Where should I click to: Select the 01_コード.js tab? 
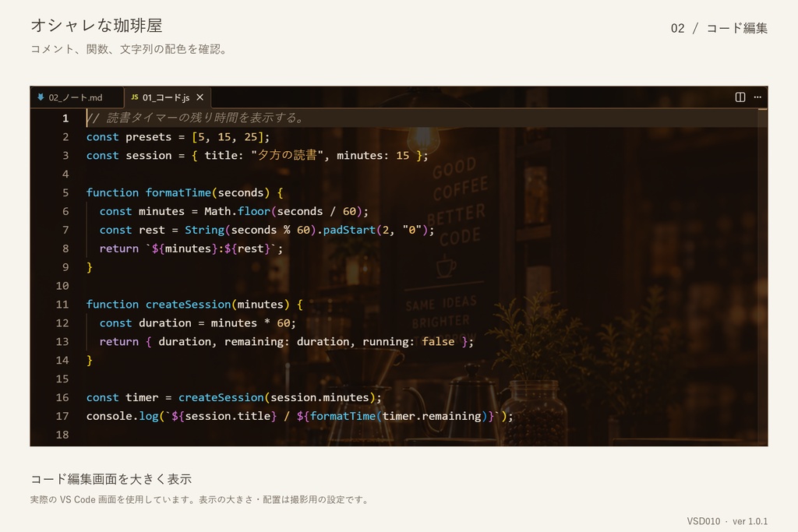pos(168,97)
